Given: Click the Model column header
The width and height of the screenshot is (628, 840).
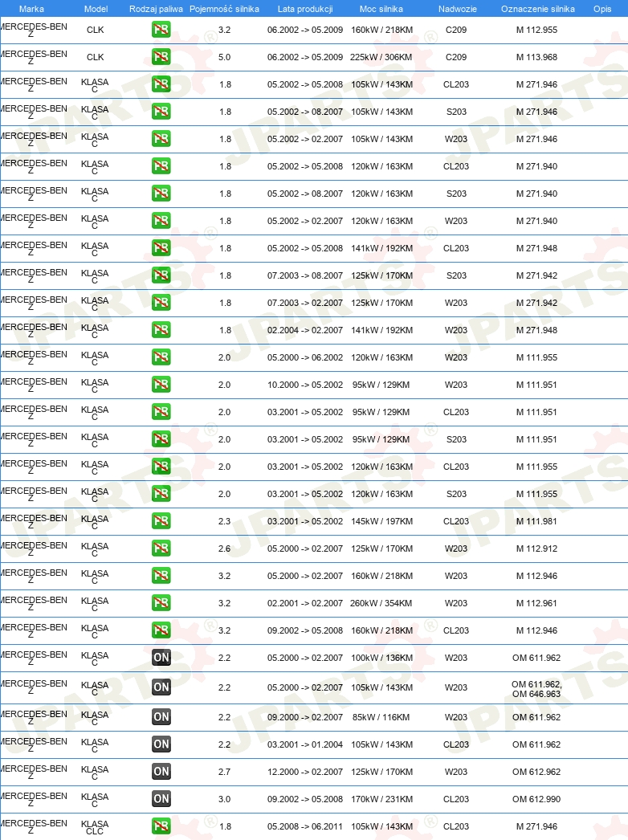Looking at the screenshot, I should (x=96, y=9).
